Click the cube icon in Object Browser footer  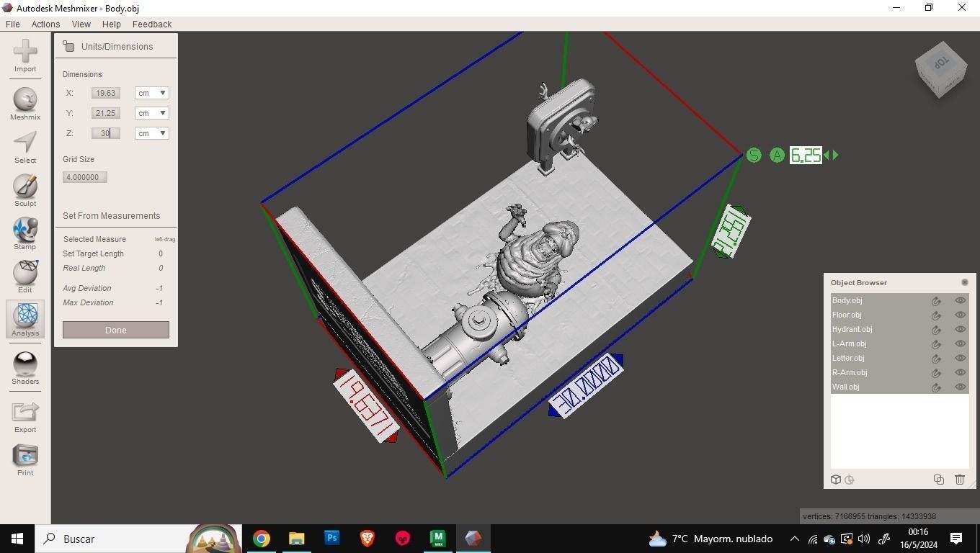click(x=836, y=480)
